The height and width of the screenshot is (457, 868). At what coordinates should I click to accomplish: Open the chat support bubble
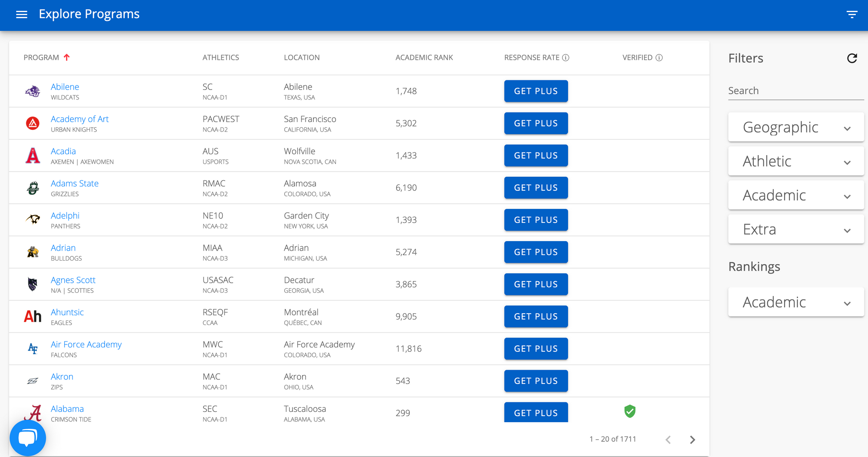[28, 438]
